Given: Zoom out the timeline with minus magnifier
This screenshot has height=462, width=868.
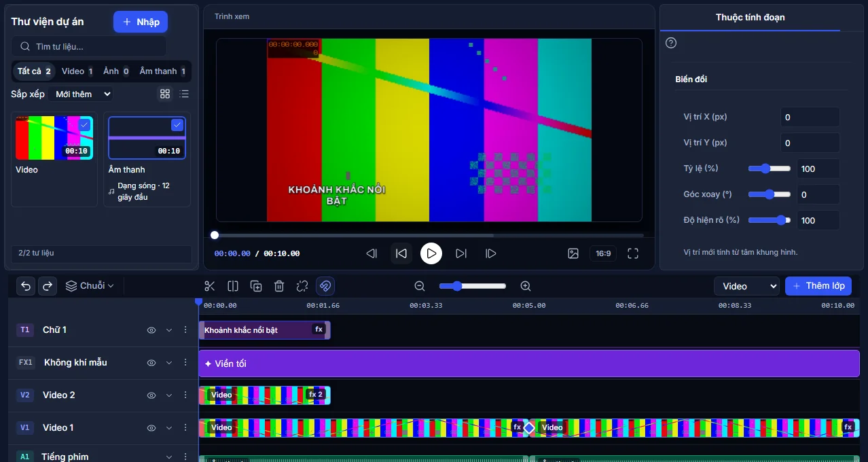Looking at the screenshot, I should tap(420, 286).
